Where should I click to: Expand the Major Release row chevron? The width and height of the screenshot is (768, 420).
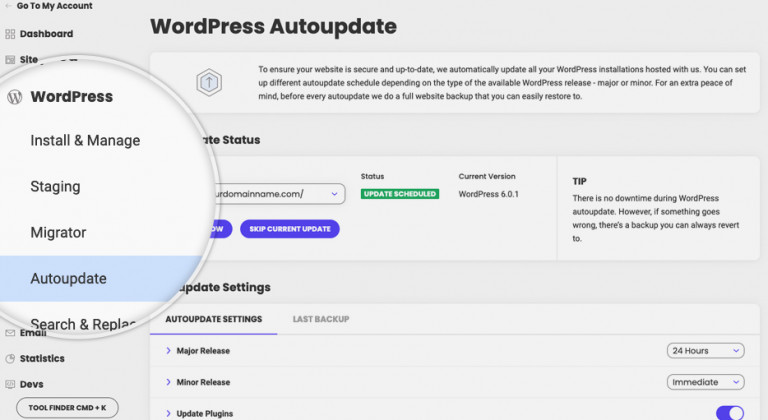pos(168,350)
